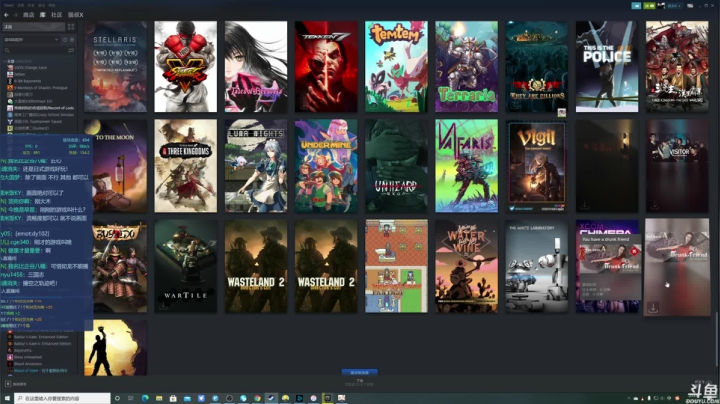
Task: Click the Home button in sidebar
Action: point(34,27)
